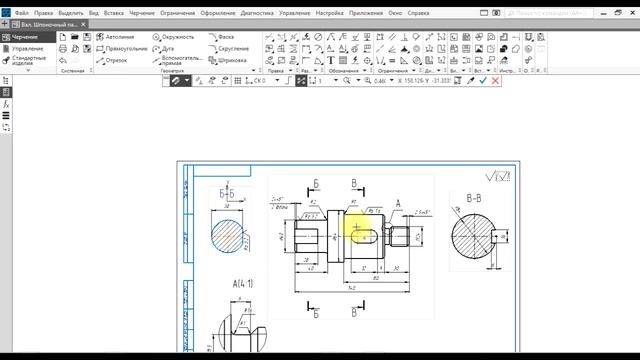The height and width of the screenshot is (360, 640).
Task: Open the Черчение menu
Action: tap(142, 13)
